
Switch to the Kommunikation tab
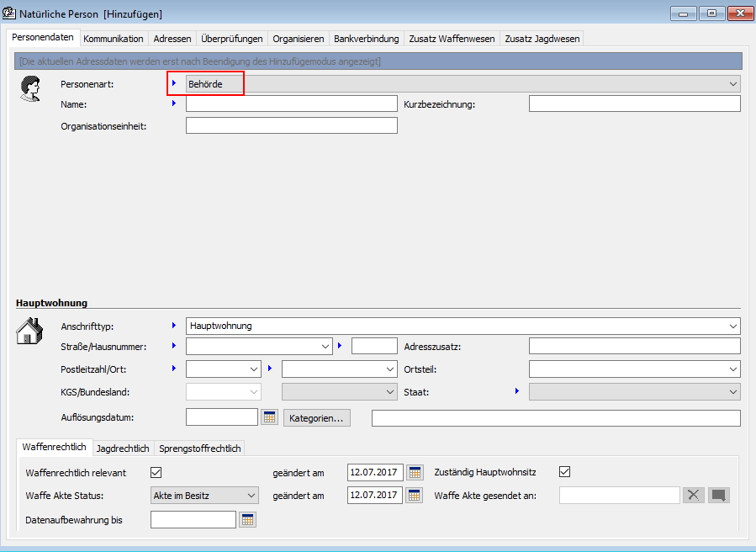pyautogui.click(x=114, y=39)
